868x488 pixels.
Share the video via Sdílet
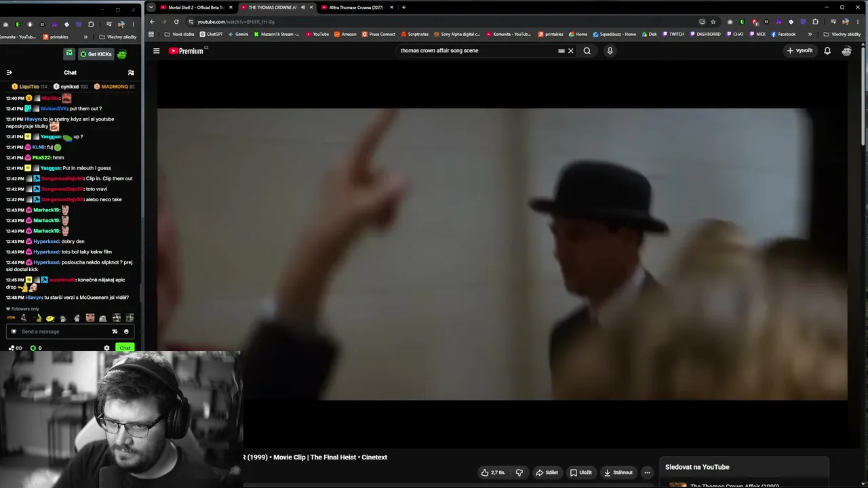[547, 472]
